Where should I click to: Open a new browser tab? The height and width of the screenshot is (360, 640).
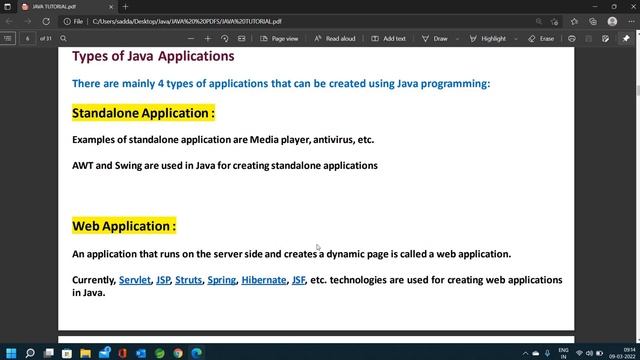coord(125,7)
